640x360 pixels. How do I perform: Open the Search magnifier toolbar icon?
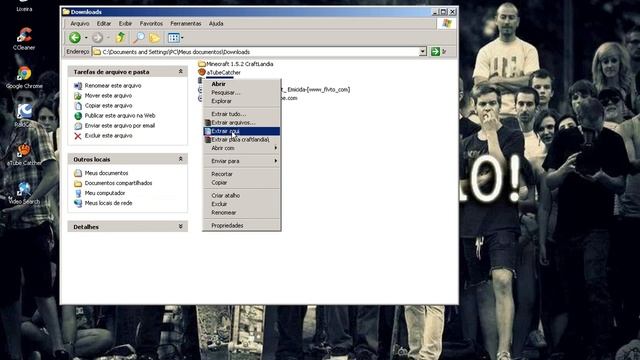(139, 38)
